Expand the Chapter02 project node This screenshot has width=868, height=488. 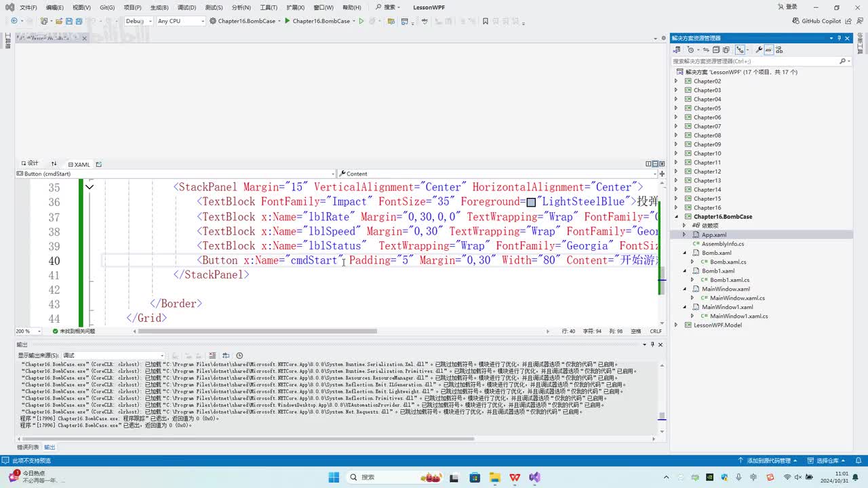[x=675, y=81]
